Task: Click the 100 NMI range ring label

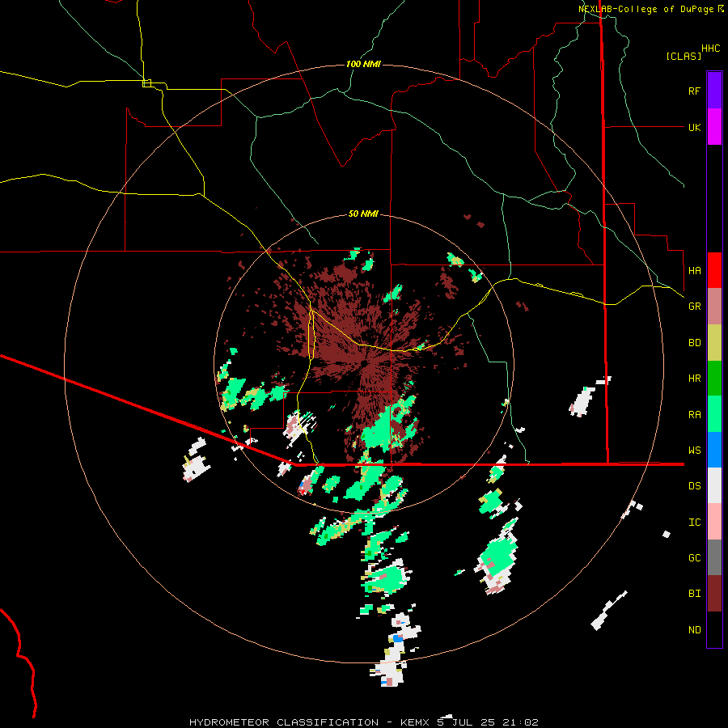Action: [x=363, y=64]
